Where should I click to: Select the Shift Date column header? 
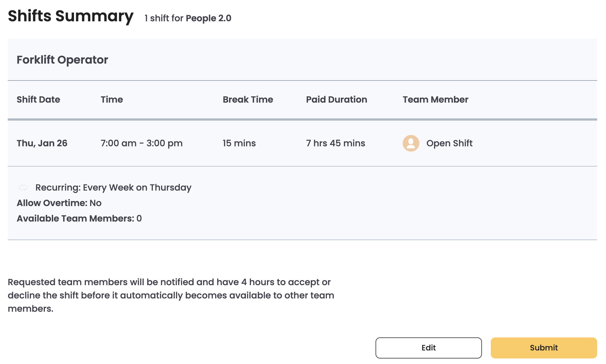(x=38, y=100)
